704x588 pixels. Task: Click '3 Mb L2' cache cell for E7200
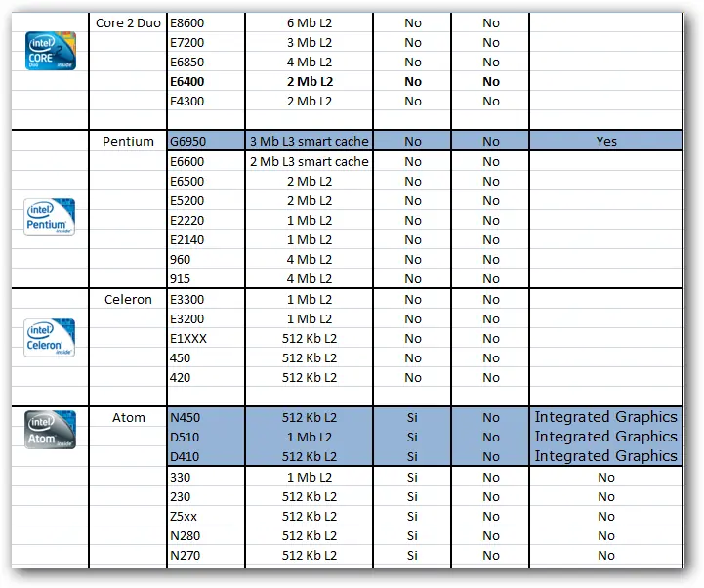(x=310, y=43)
